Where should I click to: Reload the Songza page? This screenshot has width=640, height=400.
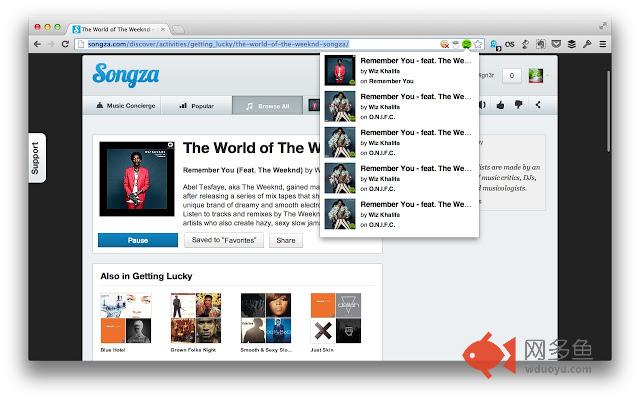click(x=65, y=44)
